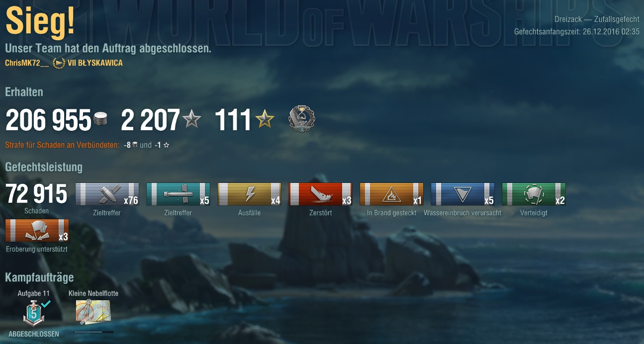Click the premium ship badge near Błyskawica
This screenshot has width=644, height=344.
click(59, 63)
